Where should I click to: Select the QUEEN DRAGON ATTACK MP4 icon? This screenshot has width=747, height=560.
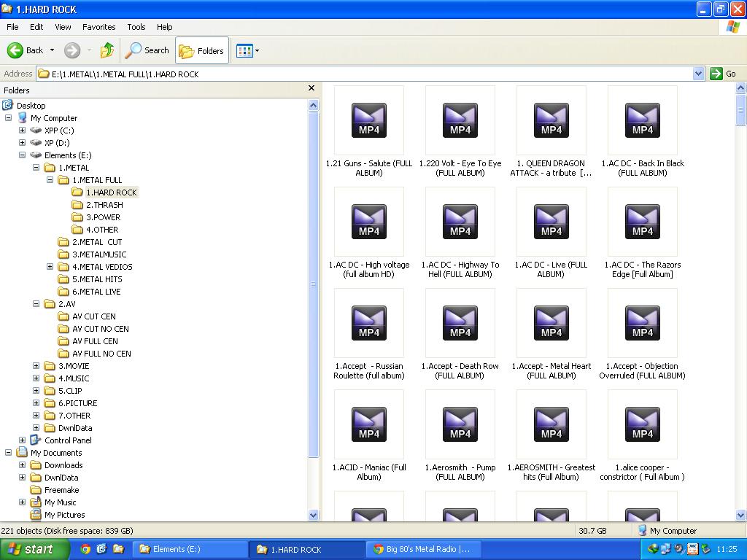[x=551, y=120]
